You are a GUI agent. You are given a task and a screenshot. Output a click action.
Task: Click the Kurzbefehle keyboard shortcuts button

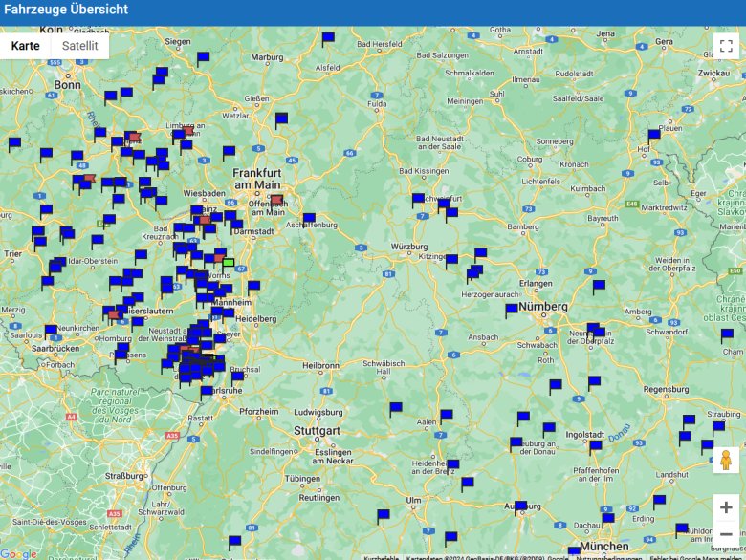[381, 556]
